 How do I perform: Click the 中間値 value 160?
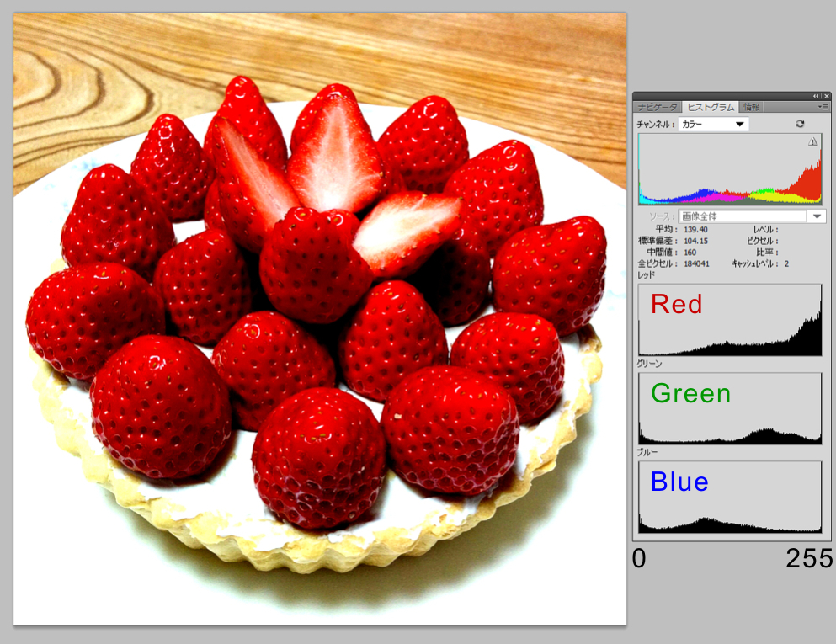point(690,253)
